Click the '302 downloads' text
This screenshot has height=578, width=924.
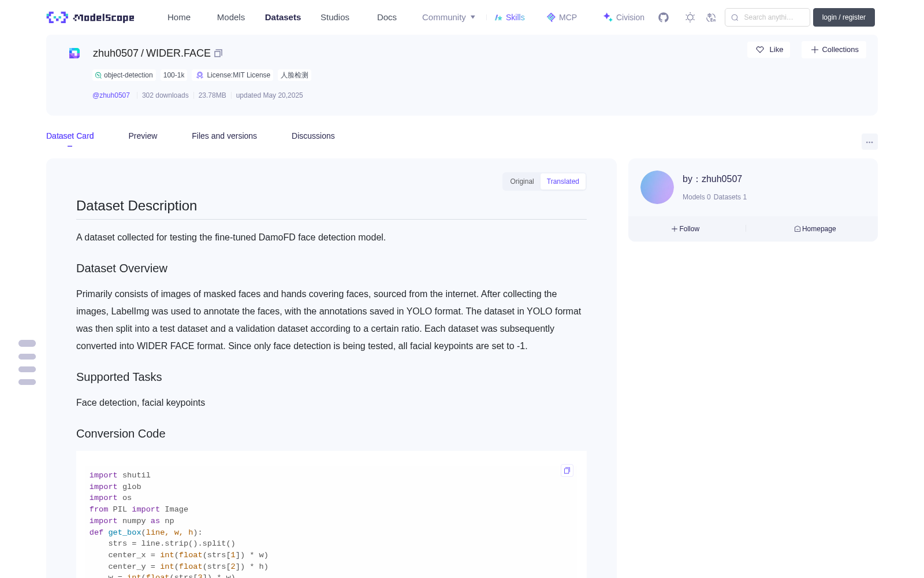165,95
